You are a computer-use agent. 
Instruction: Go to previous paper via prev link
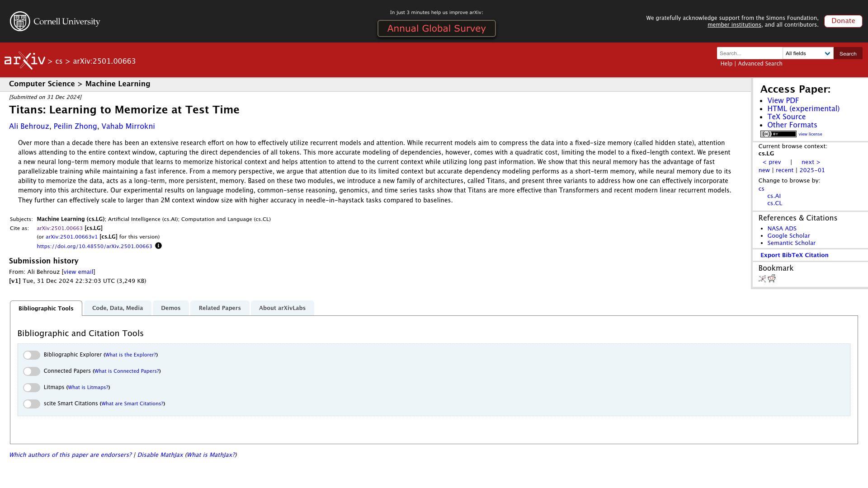(x=772, y=162)
